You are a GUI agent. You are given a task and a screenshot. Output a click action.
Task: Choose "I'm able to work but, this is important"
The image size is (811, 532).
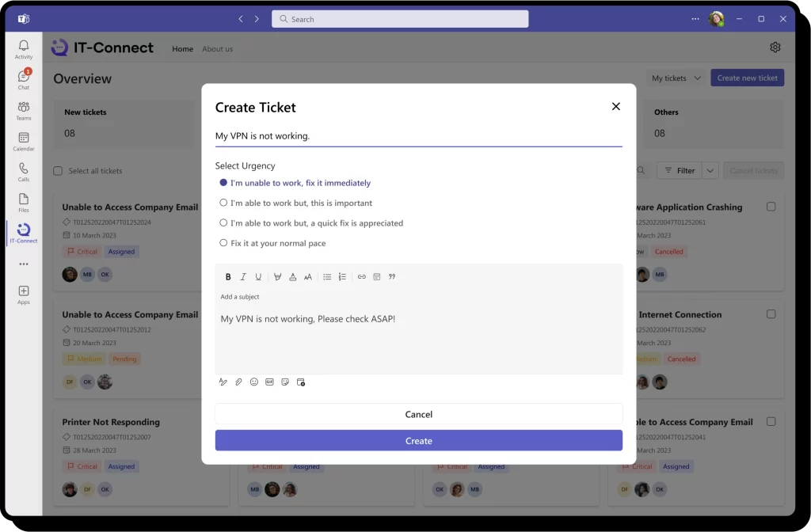224,203
